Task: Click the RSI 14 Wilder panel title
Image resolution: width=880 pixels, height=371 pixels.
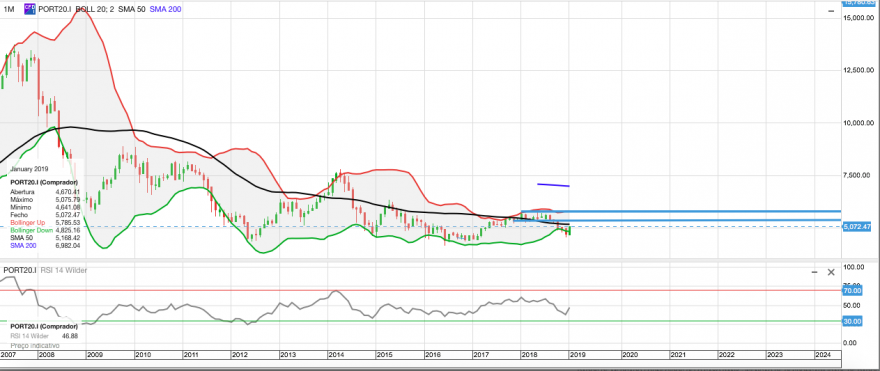Action: click(63, 271)
